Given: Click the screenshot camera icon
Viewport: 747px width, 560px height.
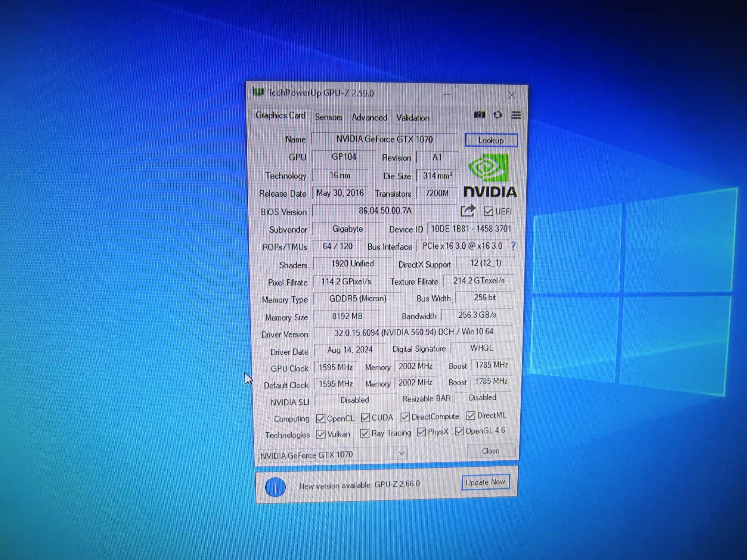Looking at the screenshot, I should (480, 115).
